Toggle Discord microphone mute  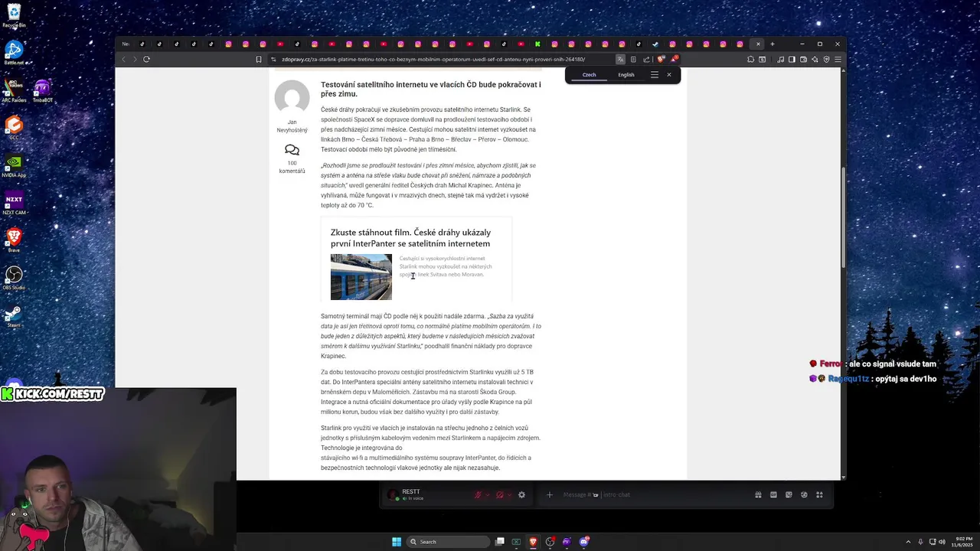tap(478, 495)
